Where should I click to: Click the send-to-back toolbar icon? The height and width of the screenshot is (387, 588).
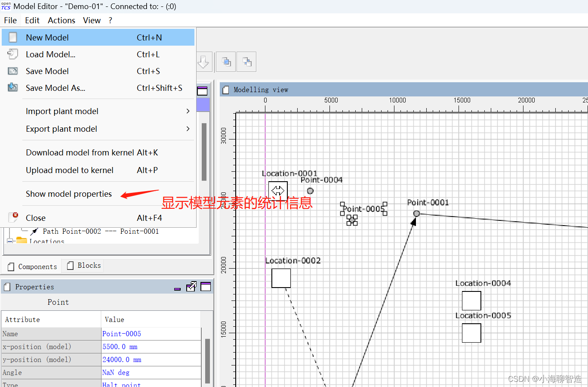click(247, 62)
